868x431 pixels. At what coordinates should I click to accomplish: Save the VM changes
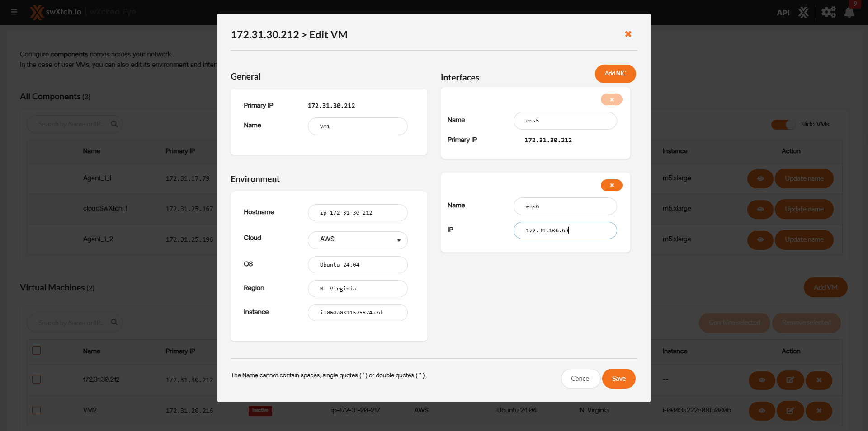pos(618,379)
